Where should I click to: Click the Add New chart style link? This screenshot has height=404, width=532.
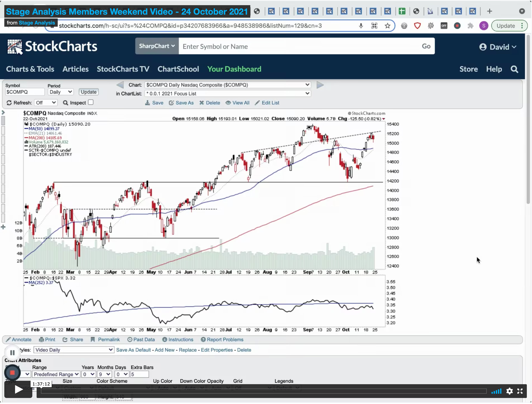tap(164, 350)
